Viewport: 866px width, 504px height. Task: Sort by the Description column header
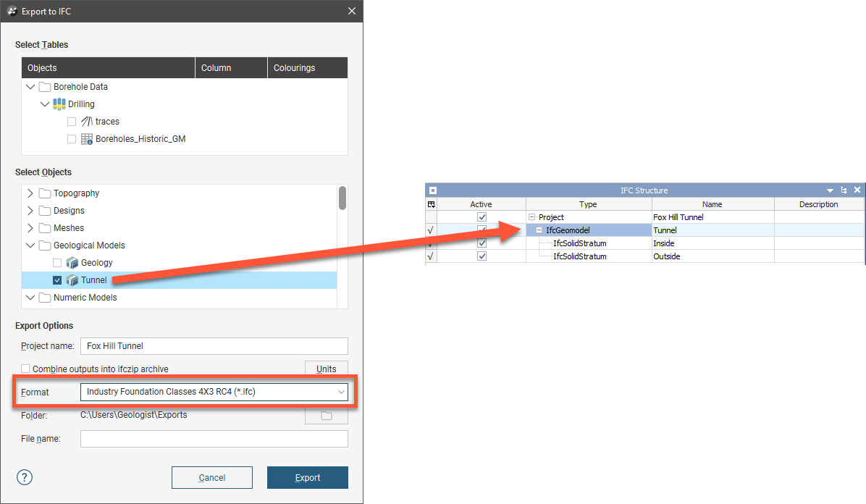click(818, 204)
